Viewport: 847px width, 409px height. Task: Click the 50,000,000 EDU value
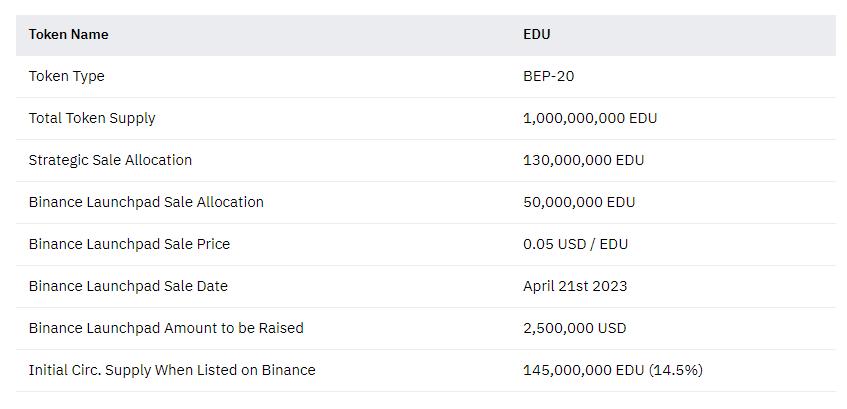coord(579,202)
